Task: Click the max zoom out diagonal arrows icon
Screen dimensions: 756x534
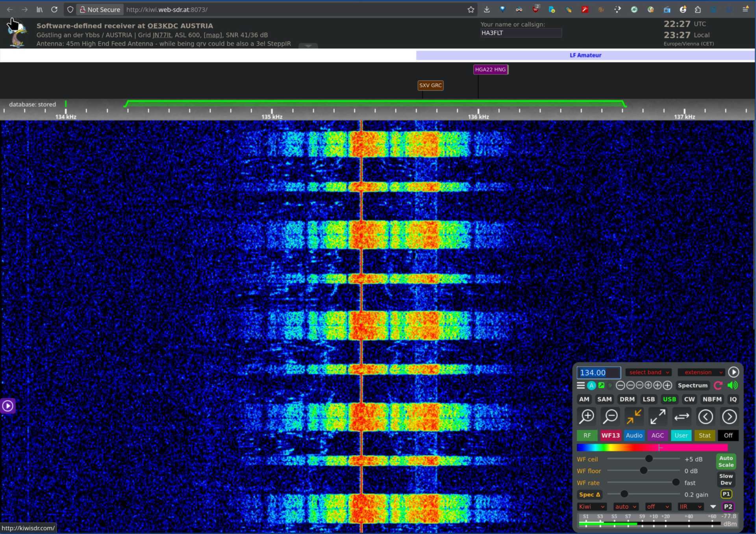Action: 658,416
